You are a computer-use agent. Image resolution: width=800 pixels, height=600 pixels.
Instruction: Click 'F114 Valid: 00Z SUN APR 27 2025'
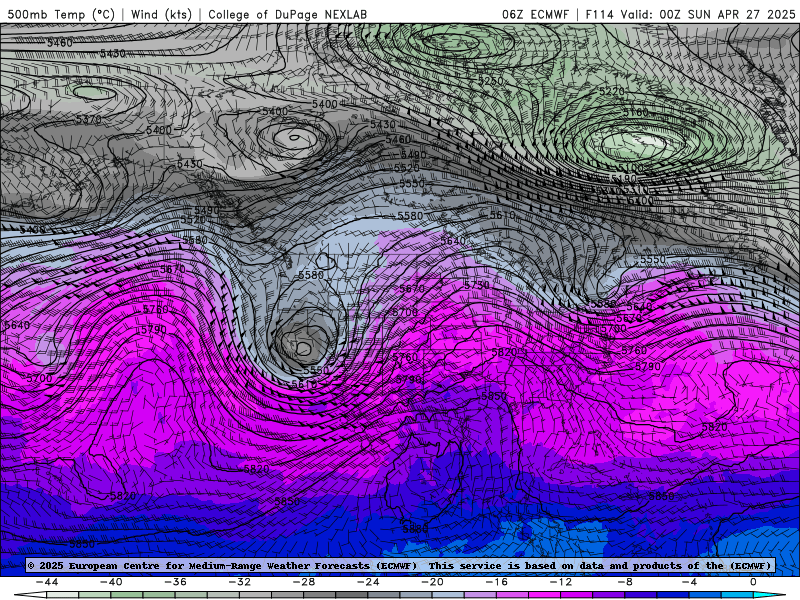(x=690, y=14)
